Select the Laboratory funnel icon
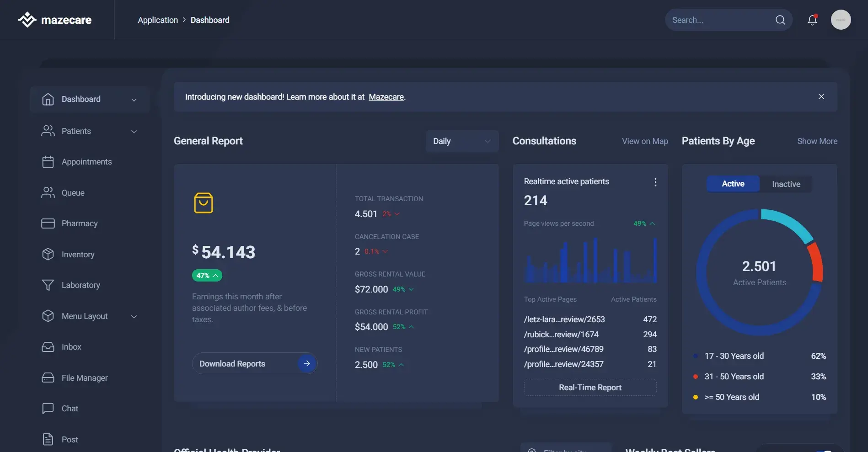 tap(48, 285)
